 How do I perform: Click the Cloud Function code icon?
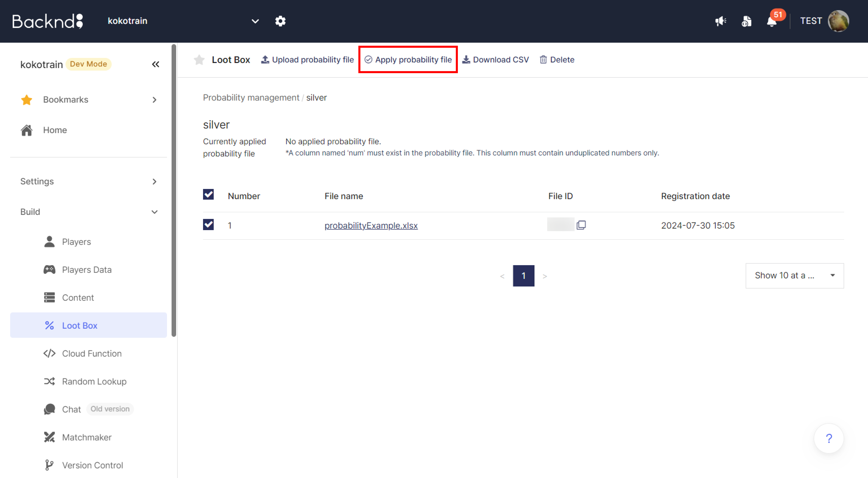coord(49,353)
